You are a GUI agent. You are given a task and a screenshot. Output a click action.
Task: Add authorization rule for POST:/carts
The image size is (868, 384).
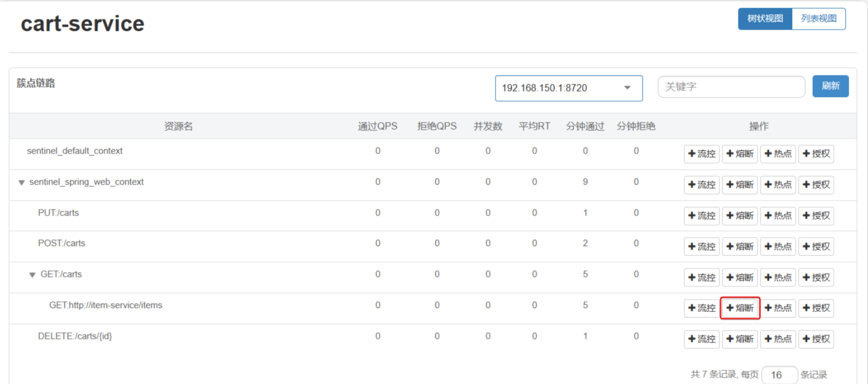816,246
